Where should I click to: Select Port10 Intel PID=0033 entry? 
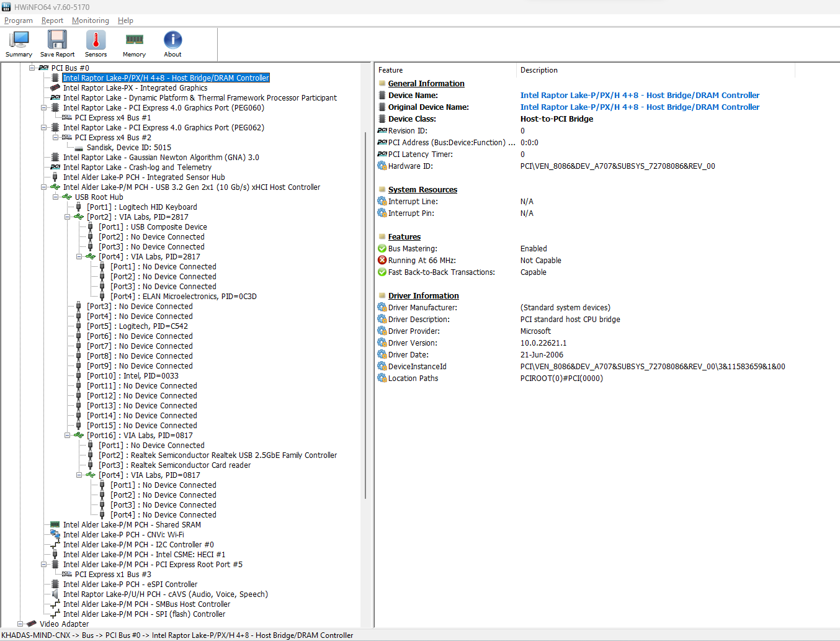click(x=133, y=376)
